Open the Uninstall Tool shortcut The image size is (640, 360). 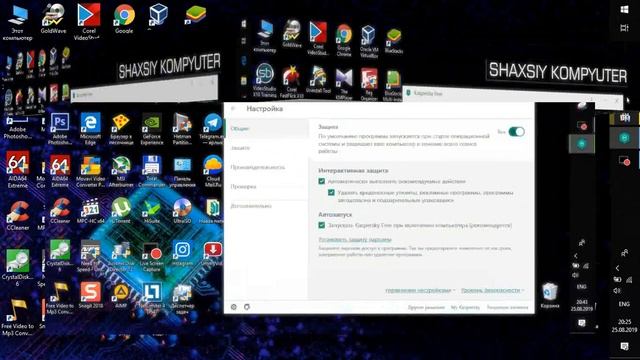[318, 80]
